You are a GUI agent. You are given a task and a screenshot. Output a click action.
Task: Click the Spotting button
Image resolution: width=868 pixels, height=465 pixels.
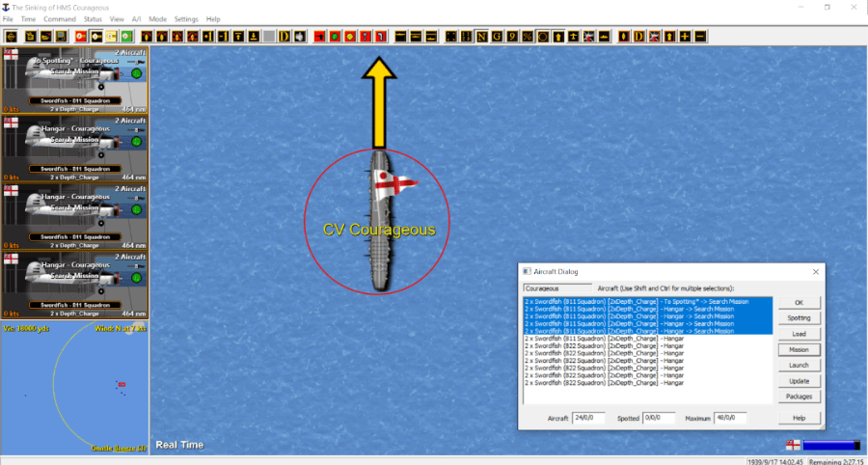click(799, 318)
